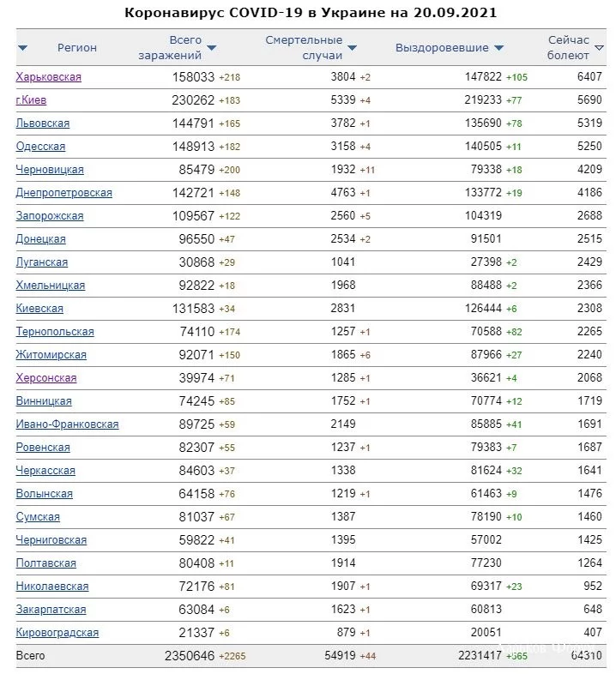Click the Выздоровевшие column header text
Image resolution: width=616 pixels, height=686 pixels.
point(442,48)
